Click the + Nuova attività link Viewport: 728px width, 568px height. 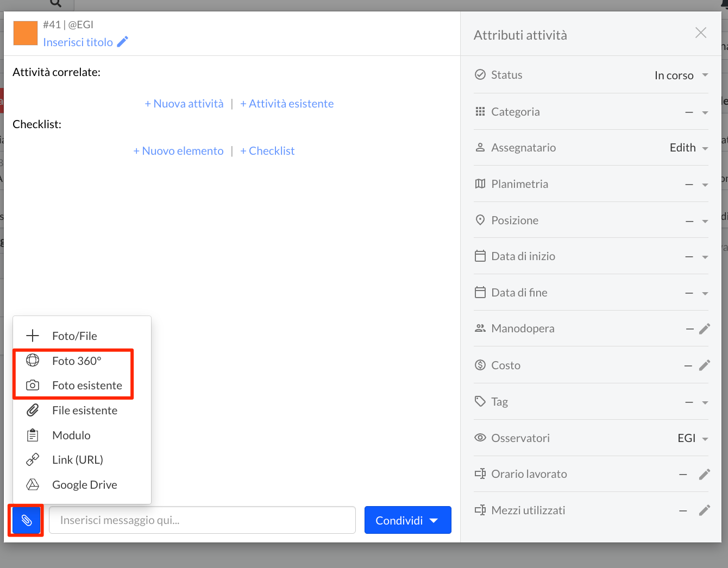point(184,104)
